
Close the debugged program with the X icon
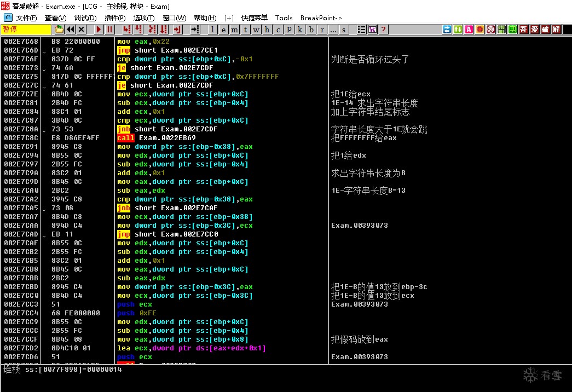point(82,30)
